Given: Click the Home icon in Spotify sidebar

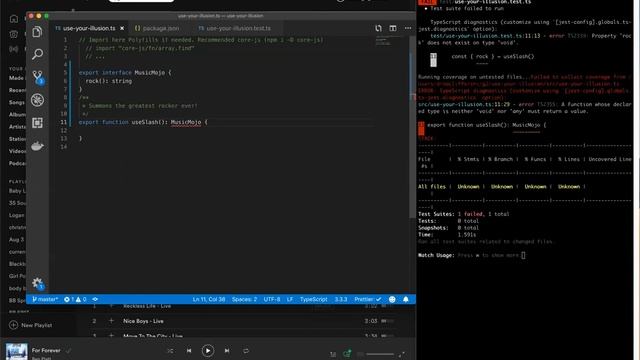Looking at the screenshot, I should tap(14, 19).
